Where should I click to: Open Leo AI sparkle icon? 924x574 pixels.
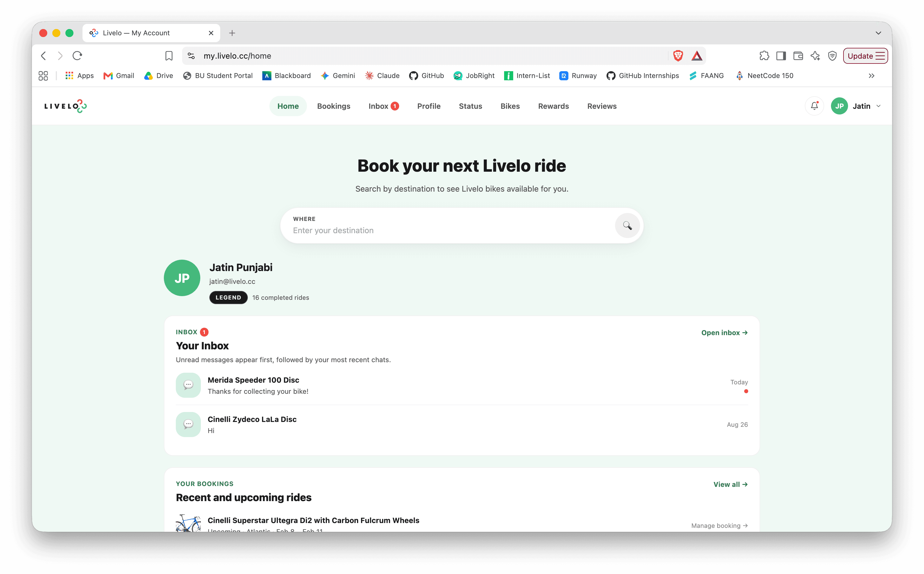(x=815, y=56)
